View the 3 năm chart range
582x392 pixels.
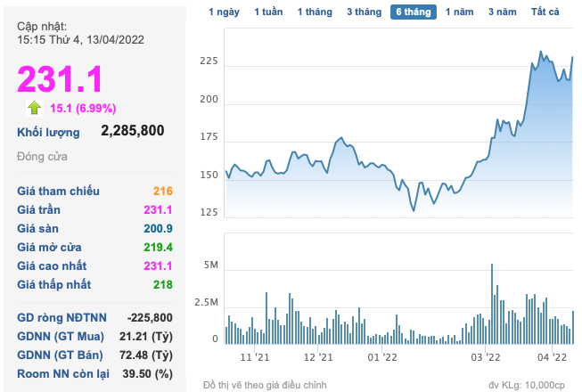[x=504, y=12]
